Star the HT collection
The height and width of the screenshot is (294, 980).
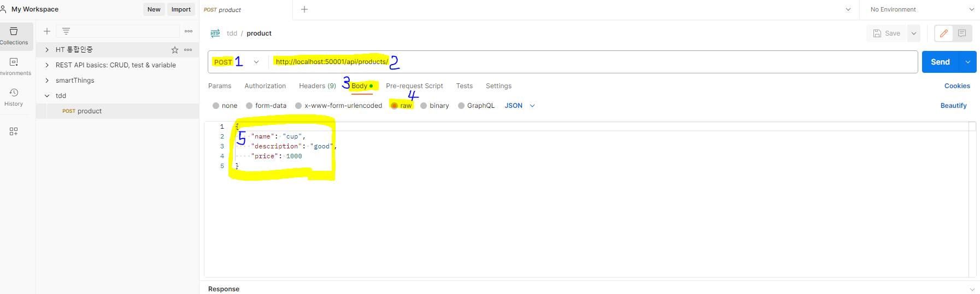pos(175,50)
